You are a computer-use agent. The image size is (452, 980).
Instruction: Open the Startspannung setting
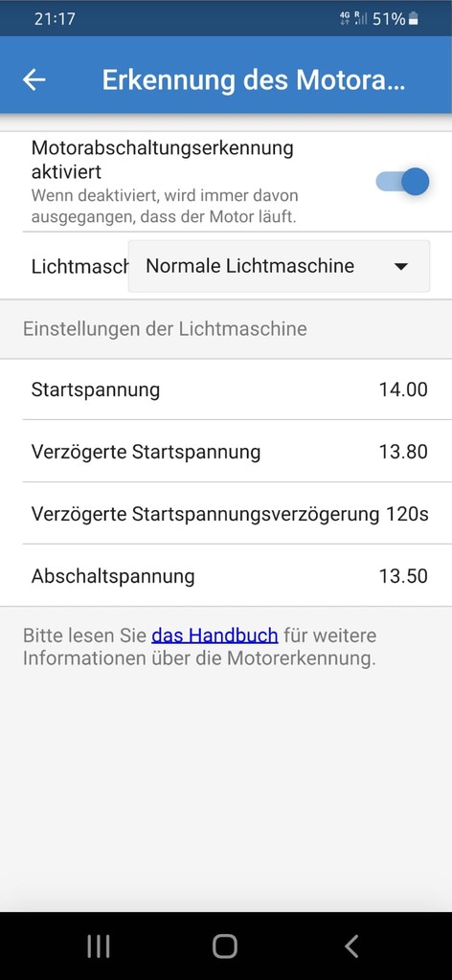tap(226, 390)
